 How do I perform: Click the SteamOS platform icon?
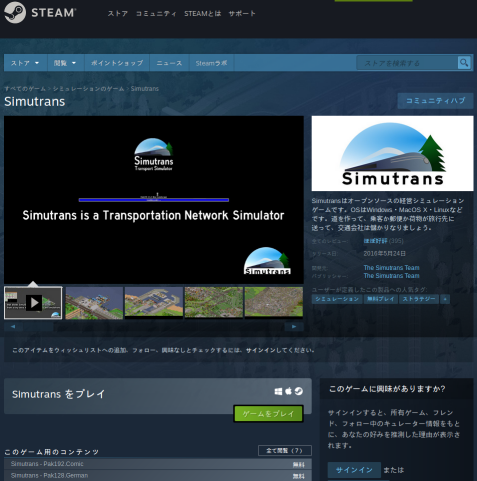(x=299, y=391)
